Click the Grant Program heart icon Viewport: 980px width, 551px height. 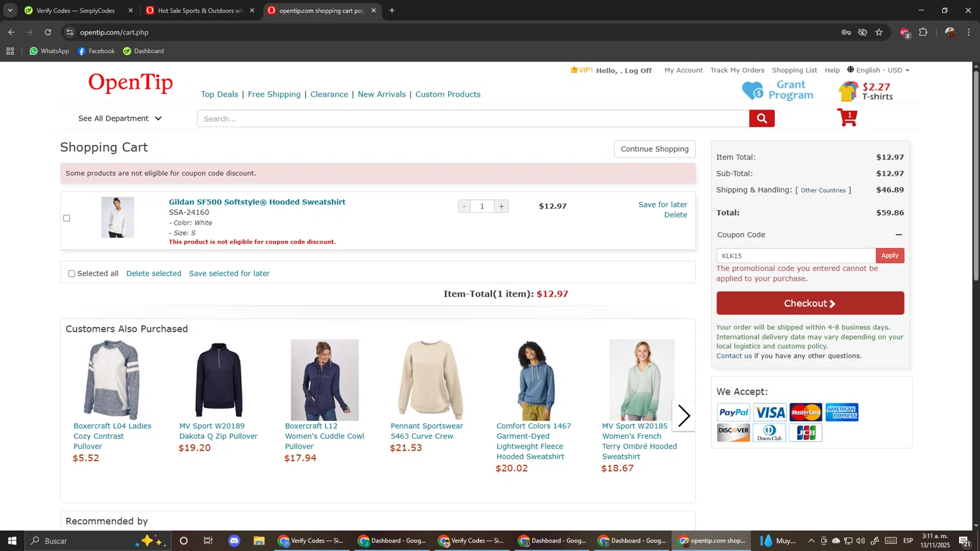click(752, 90)
